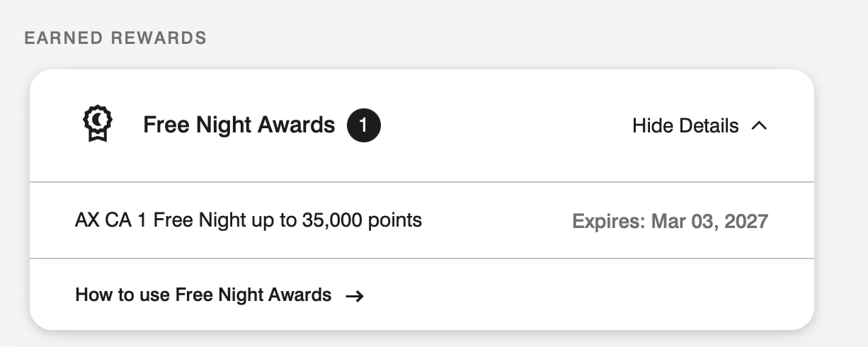Image resolution: width=868 pixels, height=347 pixels.
Task: Click the word Awards in the card title
Action: click(297, 125)
